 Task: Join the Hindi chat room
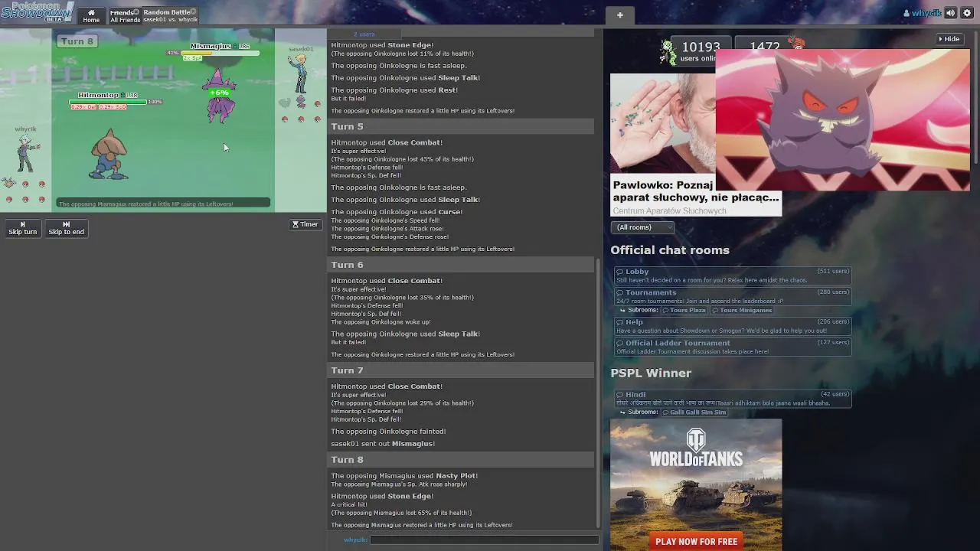click(732, 398)
